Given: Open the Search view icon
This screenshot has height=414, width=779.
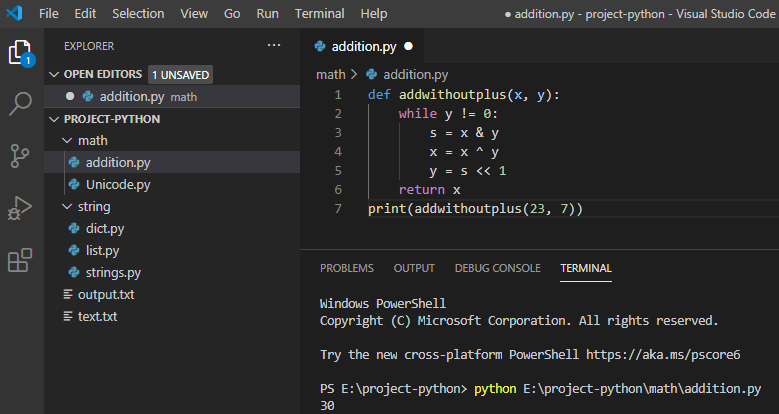Looking at the screenshot, I should pyautogui.click(x=20, y=104).
